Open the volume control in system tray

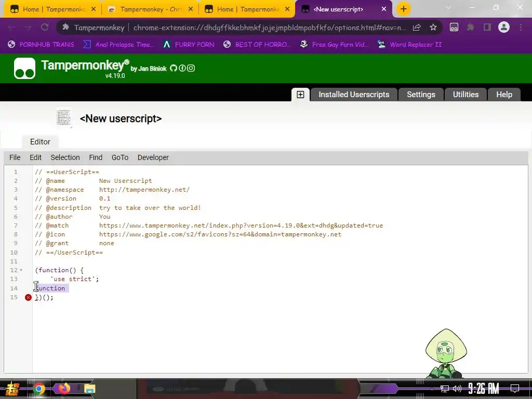[x=457, y=389]
